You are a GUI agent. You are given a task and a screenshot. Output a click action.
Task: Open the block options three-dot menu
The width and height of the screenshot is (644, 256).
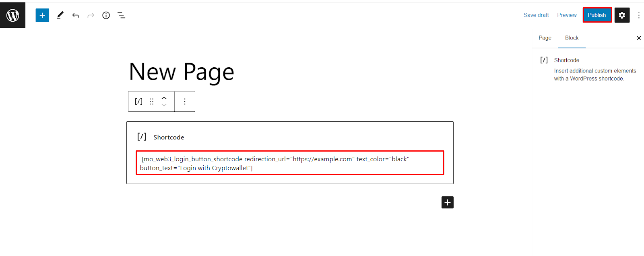point(185,102)
